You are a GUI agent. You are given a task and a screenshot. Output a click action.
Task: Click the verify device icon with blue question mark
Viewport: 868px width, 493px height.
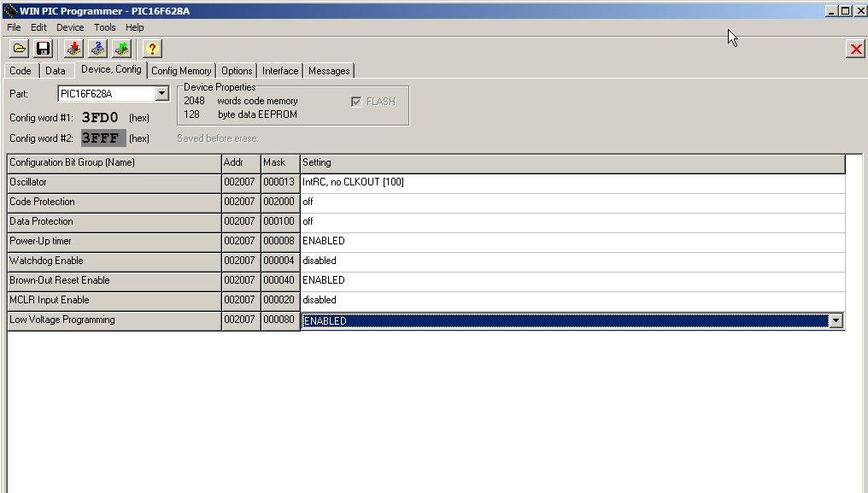97,49
